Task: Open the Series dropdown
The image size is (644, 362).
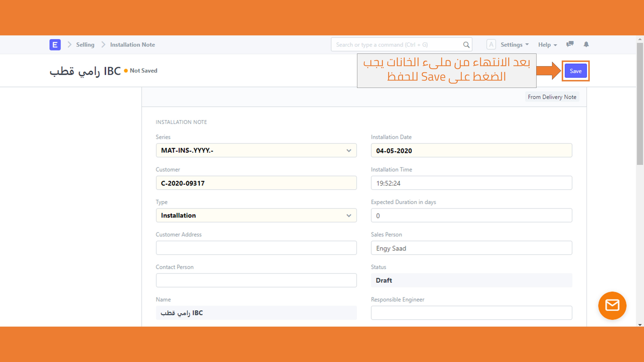Action: [x=256, y=150]
